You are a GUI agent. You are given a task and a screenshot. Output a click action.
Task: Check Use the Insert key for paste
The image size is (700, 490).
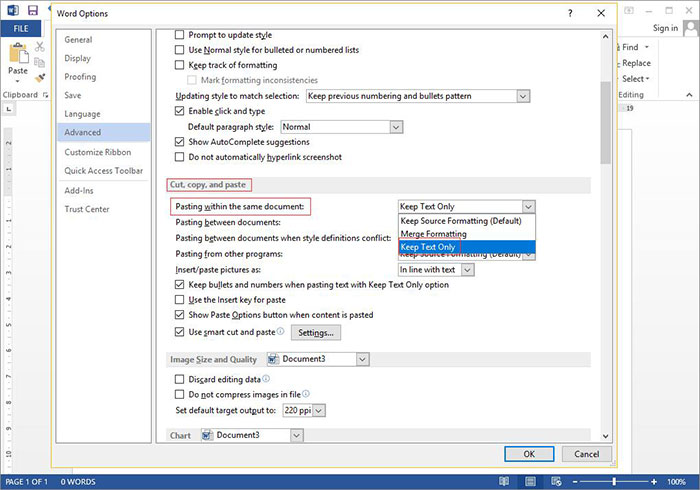click(179, 299)
